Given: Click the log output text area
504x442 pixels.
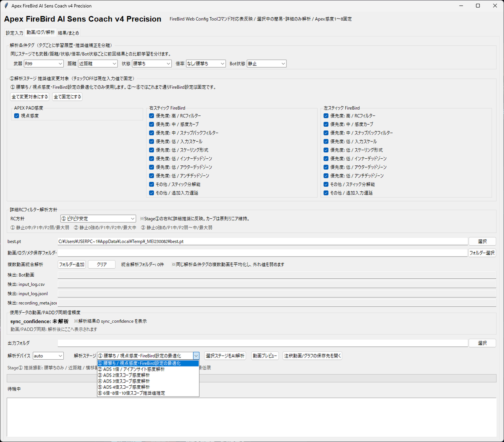Looking at the screenshot, I should click(x=252, y=417).
